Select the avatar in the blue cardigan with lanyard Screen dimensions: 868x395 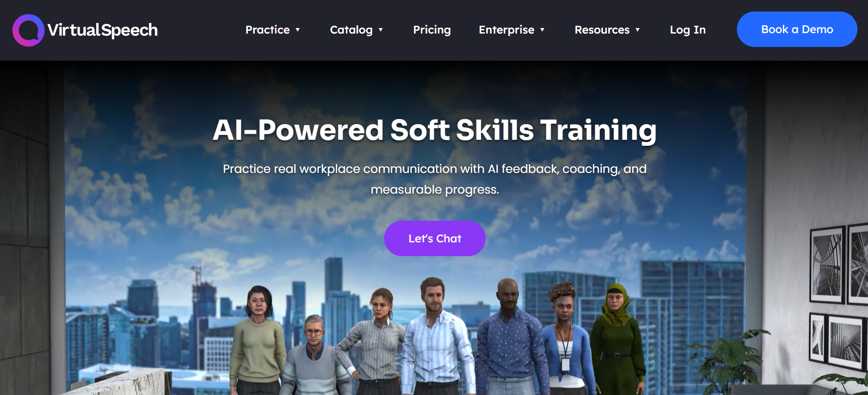(x=564, y=340)
